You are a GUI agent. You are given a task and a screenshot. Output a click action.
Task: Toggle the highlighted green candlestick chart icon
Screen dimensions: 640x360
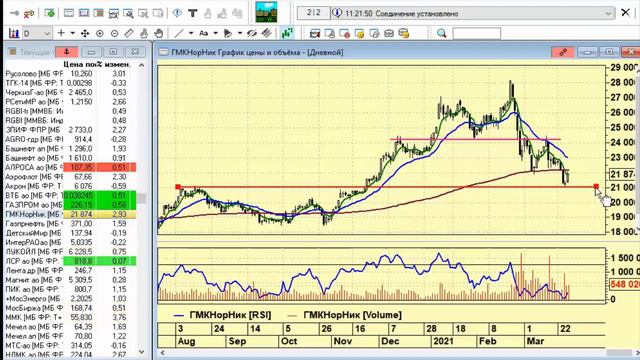coord(288,33)
